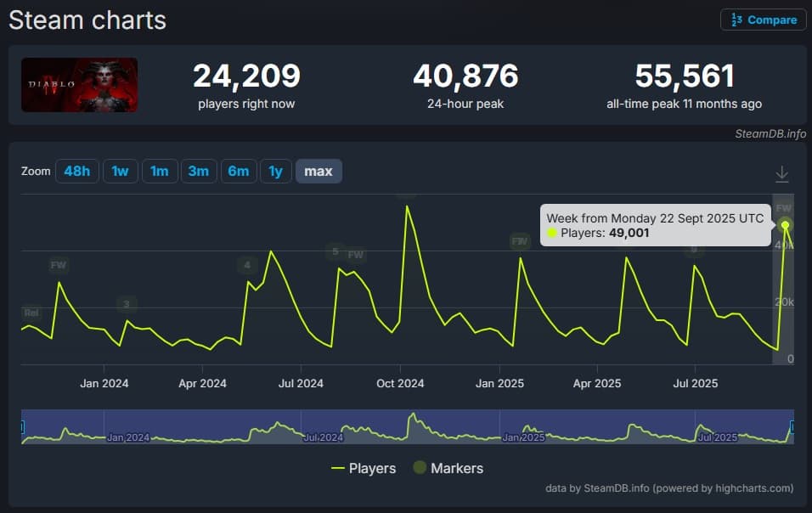This screenshot has height=513, width=812.
Task: Click the FW marker beside marker 5
Action: point(356,255)
